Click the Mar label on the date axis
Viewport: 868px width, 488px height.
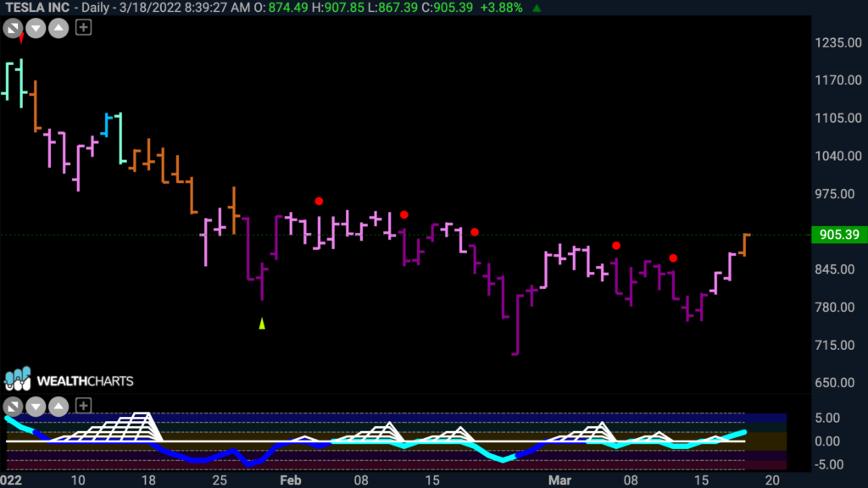tap(559, 480)
